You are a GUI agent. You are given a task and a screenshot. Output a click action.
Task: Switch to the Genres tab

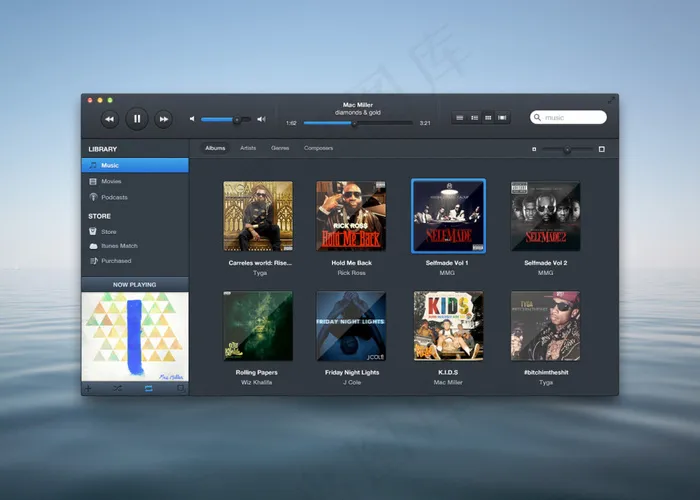280,148
